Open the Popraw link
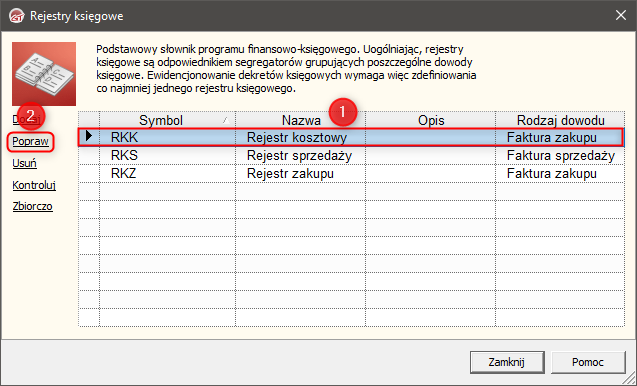 point(30,141)
